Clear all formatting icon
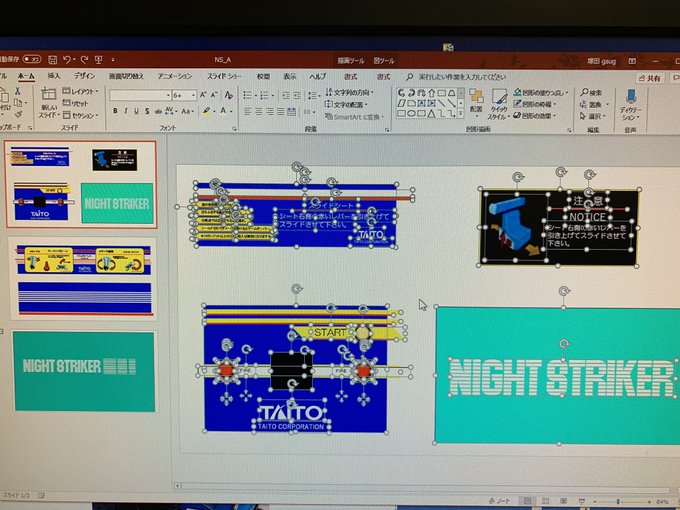The width and height of the screenshot is (680, 510). tap(229, 95)
